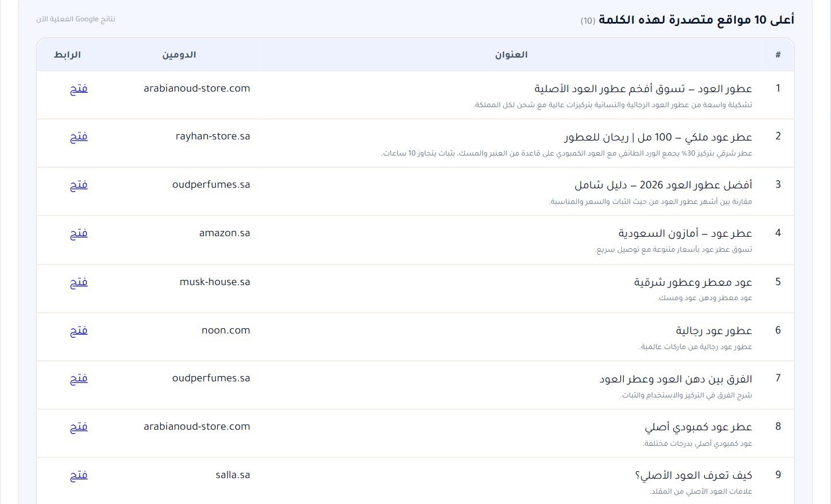Click description مقارنة بين أشهر عطور العود
The image size is (831, 504).
point(651,202)
